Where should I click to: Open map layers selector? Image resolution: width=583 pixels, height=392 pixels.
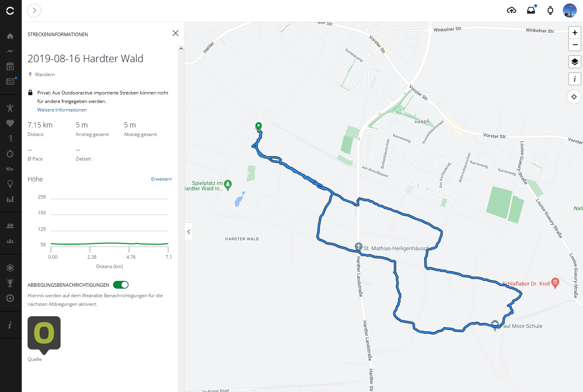574,62
